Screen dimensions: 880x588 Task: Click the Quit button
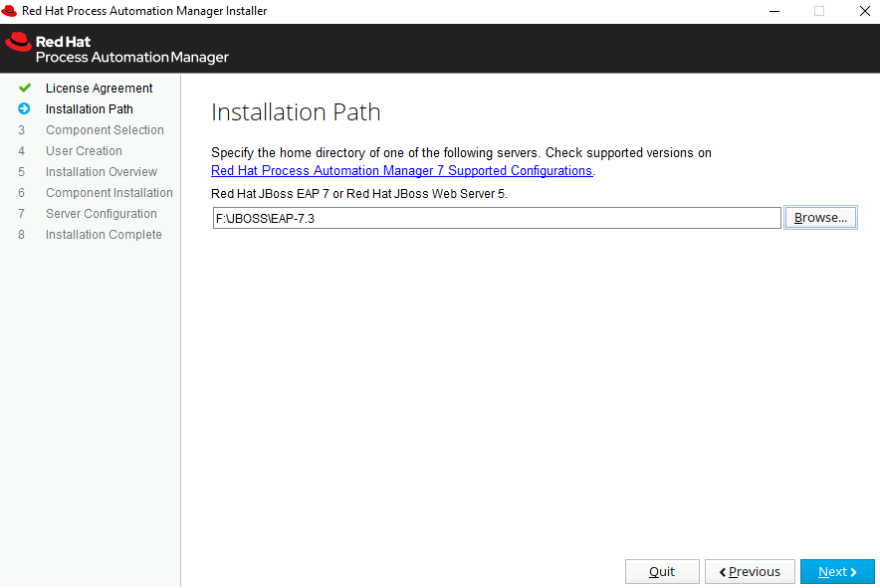point(662,572)
